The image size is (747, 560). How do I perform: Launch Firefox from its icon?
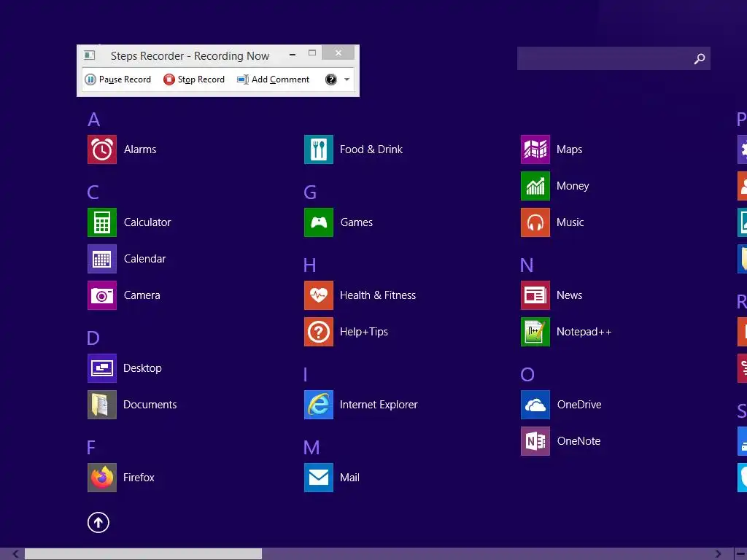102,478
